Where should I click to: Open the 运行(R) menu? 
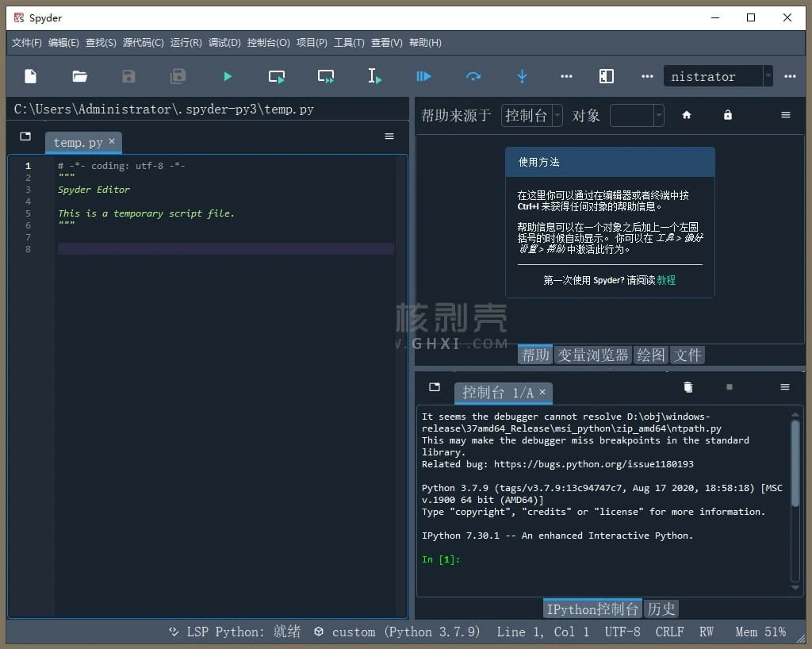[186, 43]
